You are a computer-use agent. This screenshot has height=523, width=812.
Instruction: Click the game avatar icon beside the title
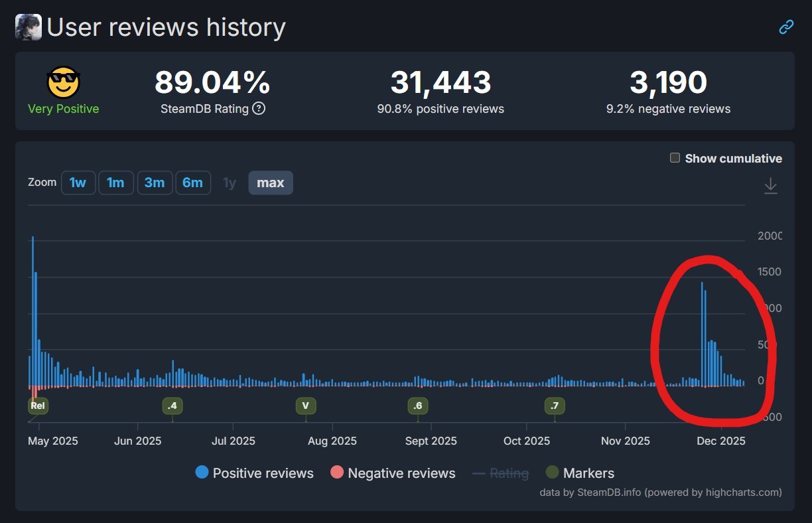coord(28,27)
